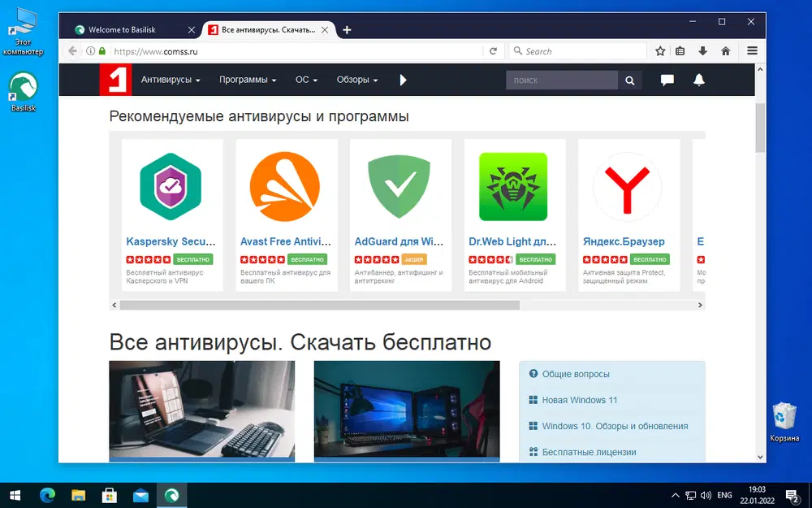Open Microsoft Store from the taskbar
The image size is (812, 508).
click(x=110, y=496)
